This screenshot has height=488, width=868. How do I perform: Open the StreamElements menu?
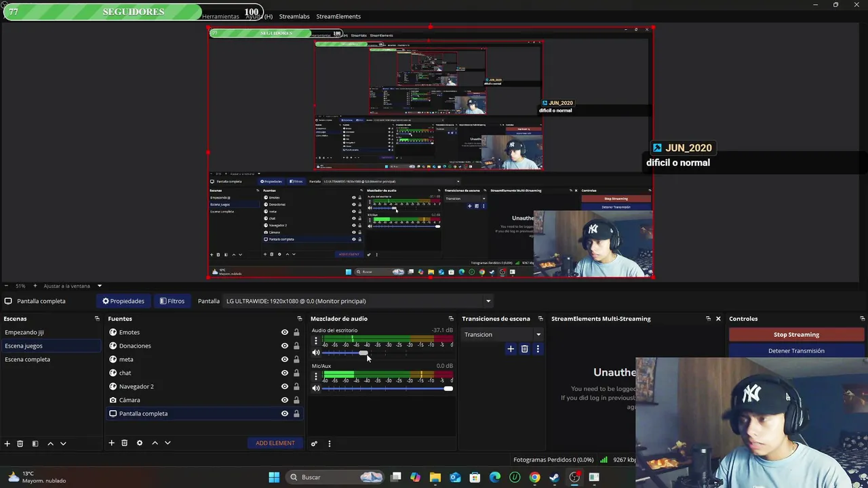point(338,16)
